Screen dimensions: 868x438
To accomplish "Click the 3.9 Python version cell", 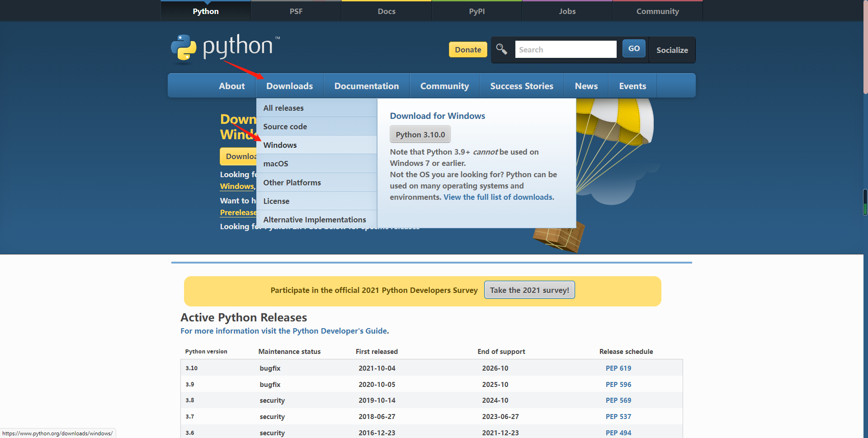I will click(189, 384).
